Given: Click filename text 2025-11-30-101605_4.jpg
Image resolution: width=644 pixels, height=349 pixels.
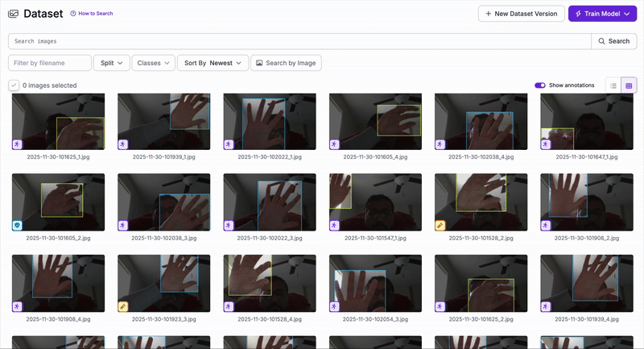Looking at the screenshot, I should tap(375, 157).
